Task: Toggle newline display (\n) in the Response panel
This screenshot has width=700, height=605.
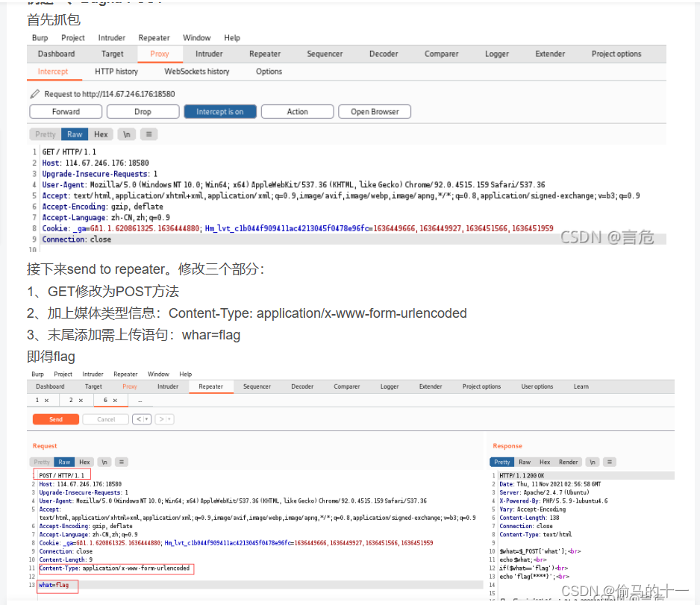Action: [593, 461]
